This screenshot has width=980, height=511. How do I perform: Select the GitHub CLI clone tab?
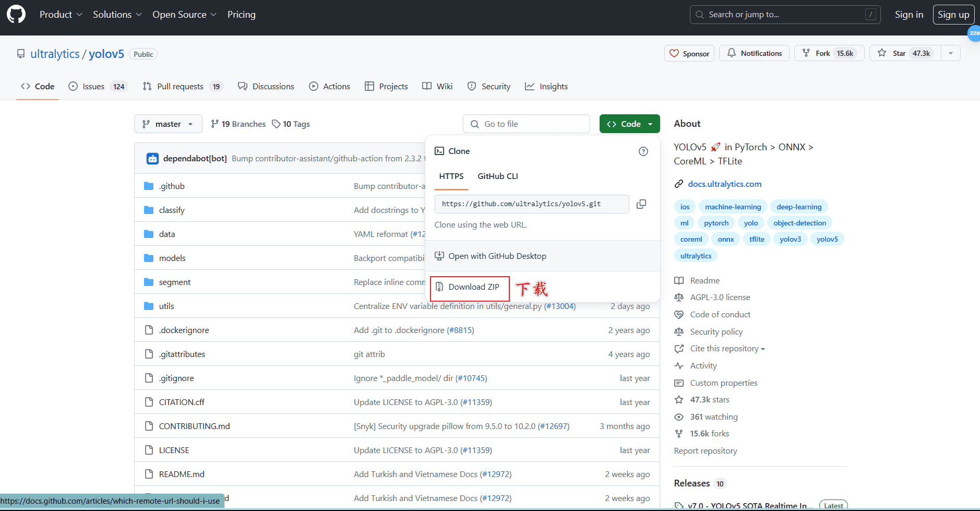[x=498, y=176]
